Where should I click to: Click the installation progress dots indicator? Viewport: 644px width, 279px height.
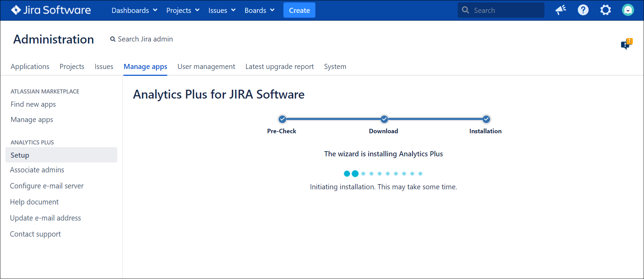[383, 174]
